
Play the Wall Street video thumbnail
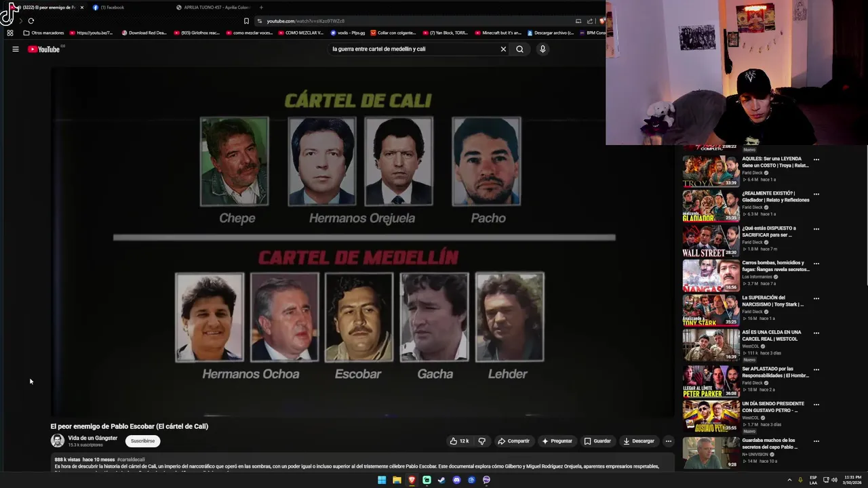pos(711,241)
